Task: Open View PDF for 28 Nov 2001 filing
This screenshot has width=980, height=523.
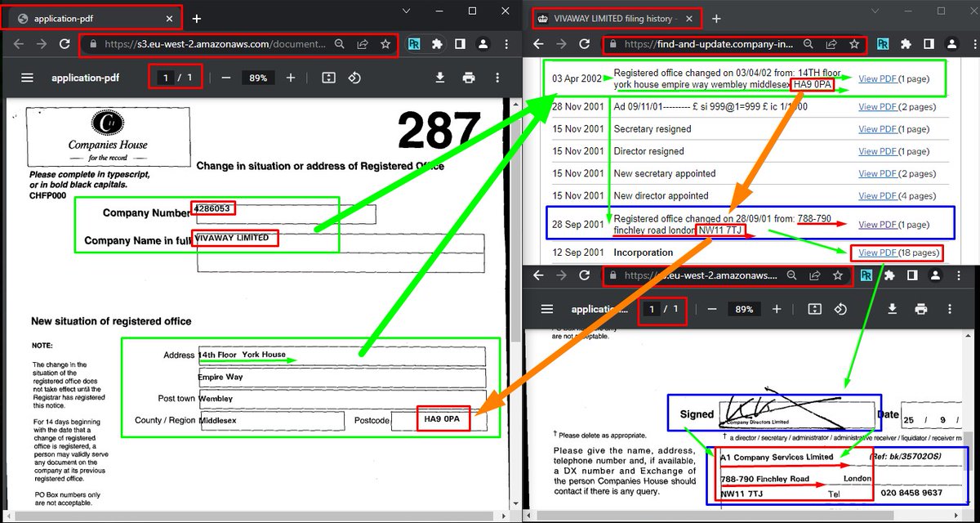Action: click(878, 107)
